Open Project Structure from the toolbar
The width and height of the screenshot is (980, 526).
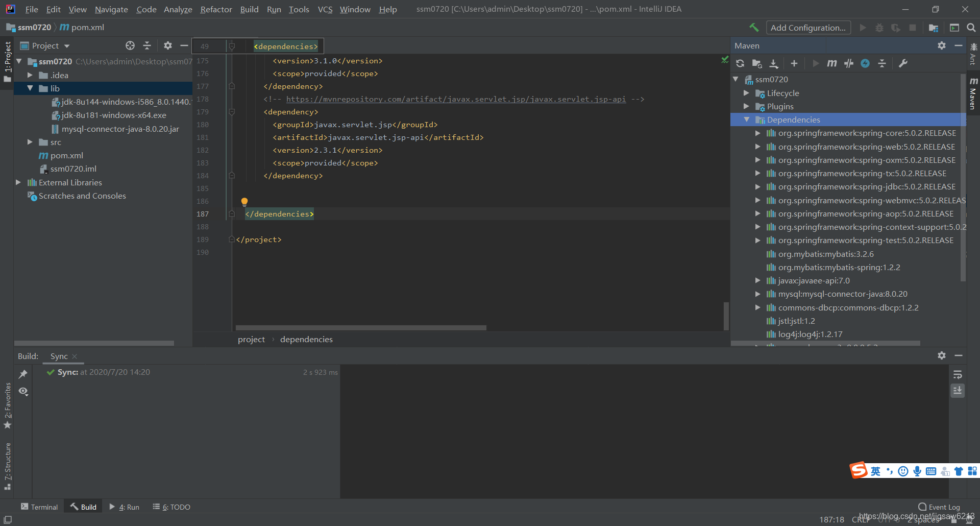point(934,28)
